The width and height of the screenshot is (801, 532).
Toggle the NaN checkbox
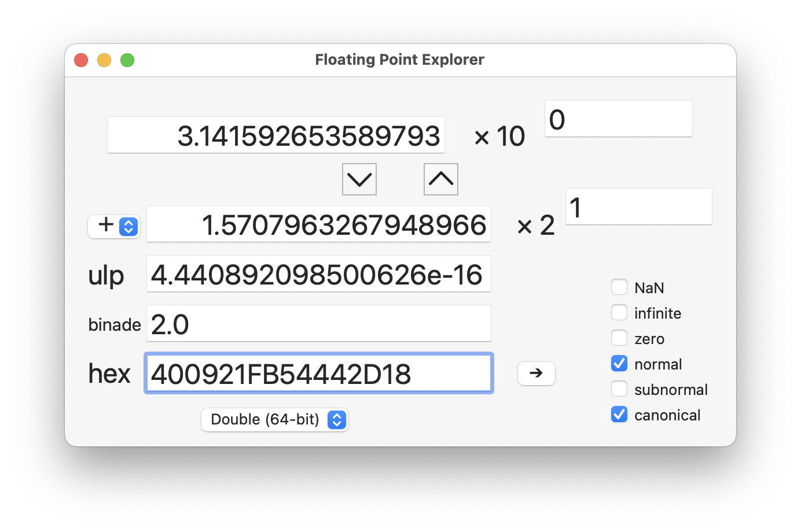pos(619,287)
